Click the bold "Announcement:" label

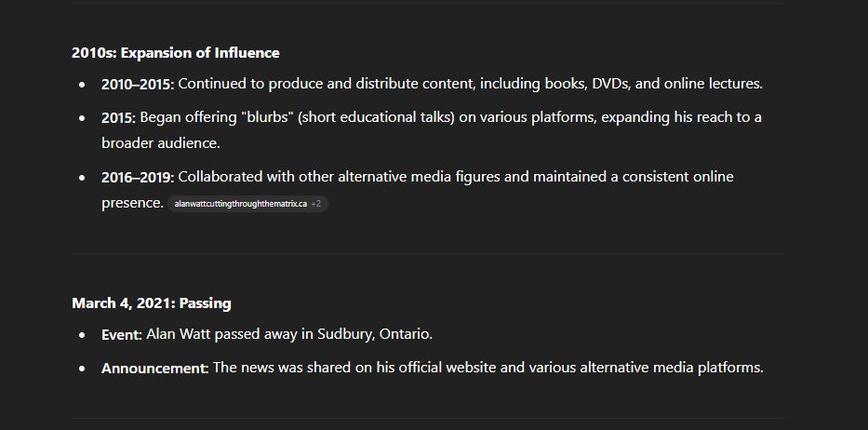(155, 368)
